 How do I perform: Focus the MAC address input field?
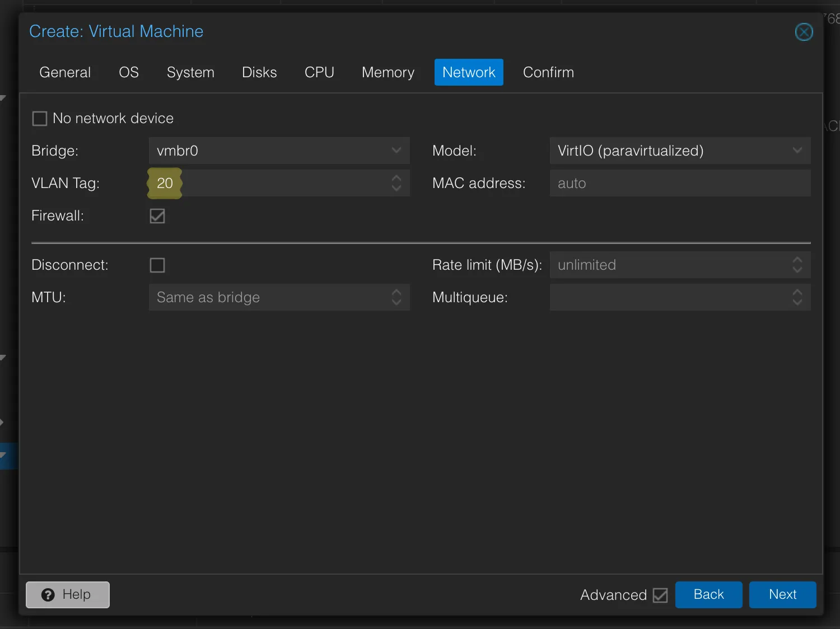(680, 183)
